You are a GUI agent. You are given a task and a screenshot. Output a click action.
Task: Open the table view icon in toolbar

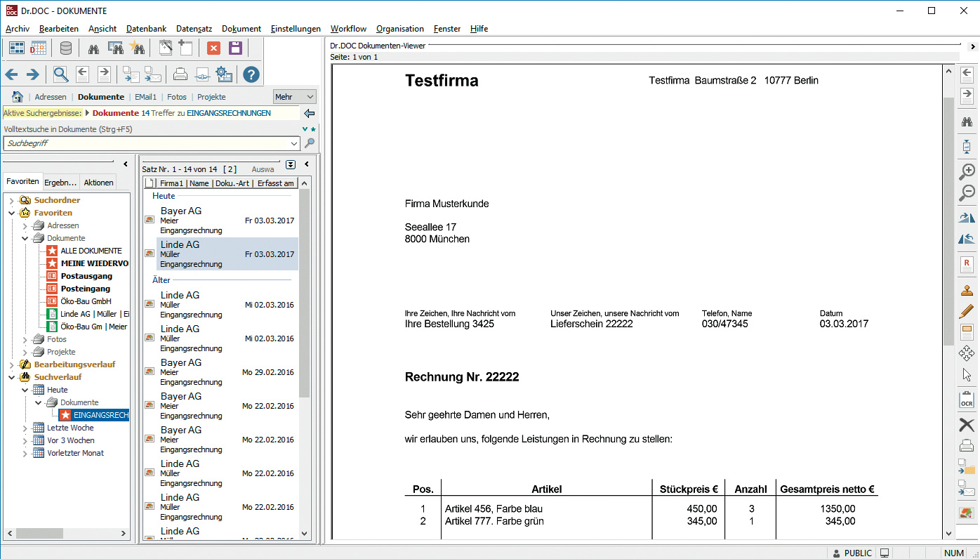click(x=17, y=48)
